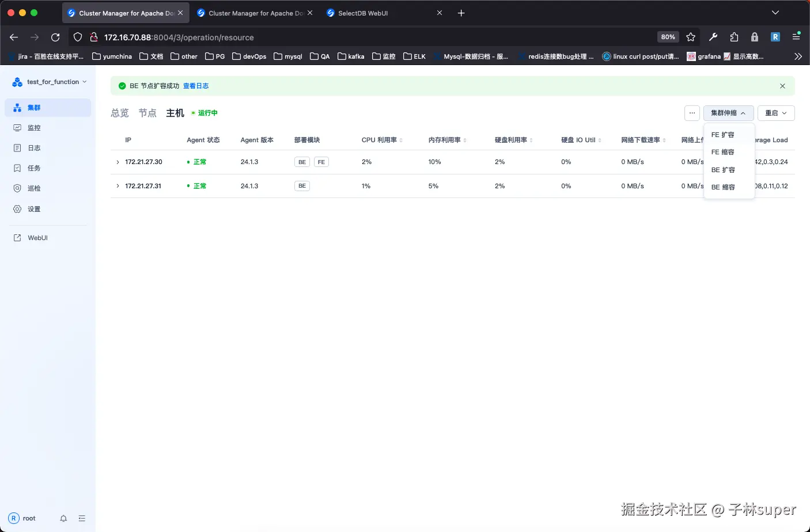This screenshot has height=532, width=810.
Task: Click the blue R extension icon in toolbar
Action: coord(775,37)
